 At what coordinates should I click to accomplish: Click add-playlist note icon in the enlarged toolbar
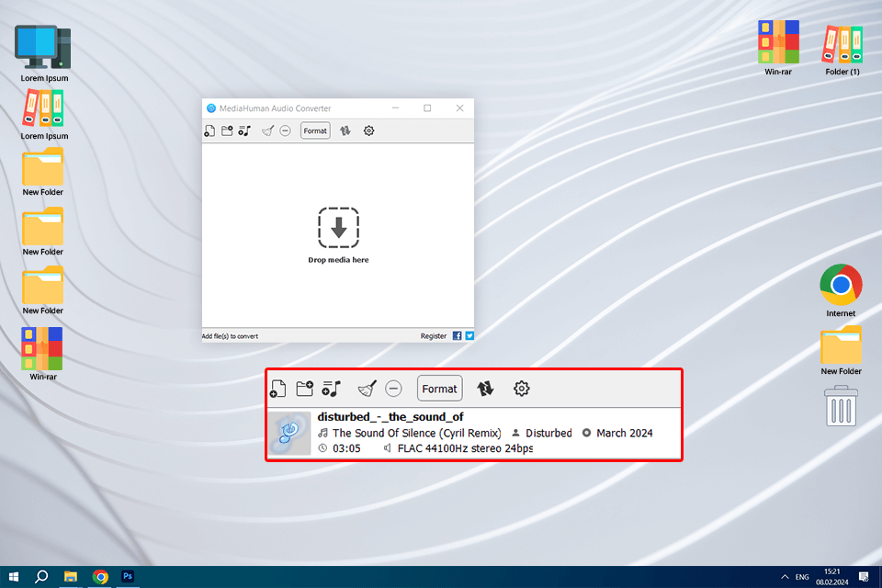pos(332,389)
